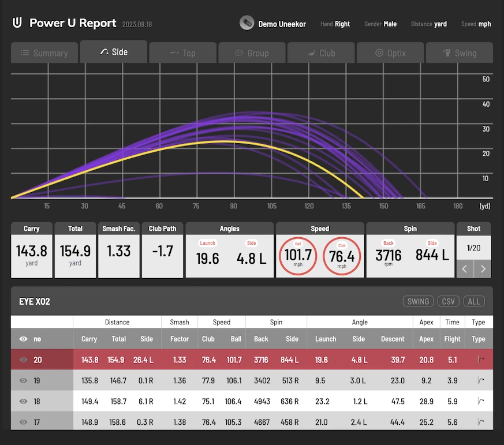Screen dimensions: 504x445
Task: Hide shot 20 using its eye icon
Action: click(24, 360)
